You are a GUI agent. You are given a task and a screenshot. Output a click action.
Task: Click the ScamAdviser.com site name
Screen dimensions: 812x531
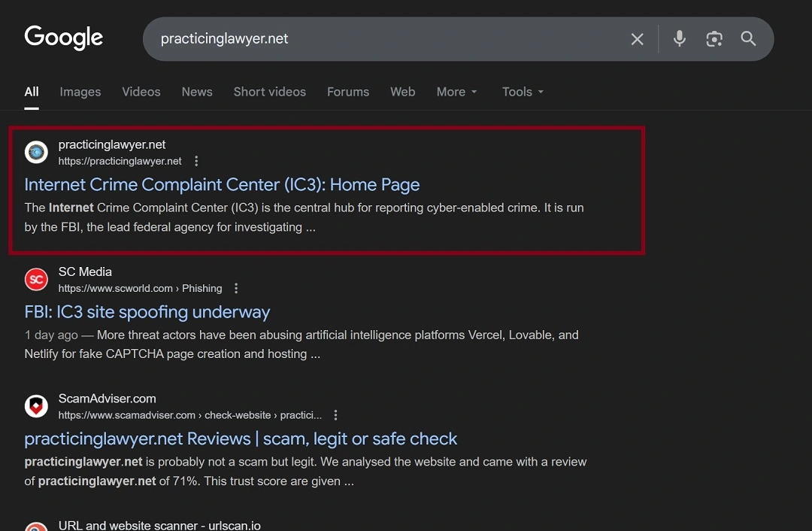click(x=108, y=399)
